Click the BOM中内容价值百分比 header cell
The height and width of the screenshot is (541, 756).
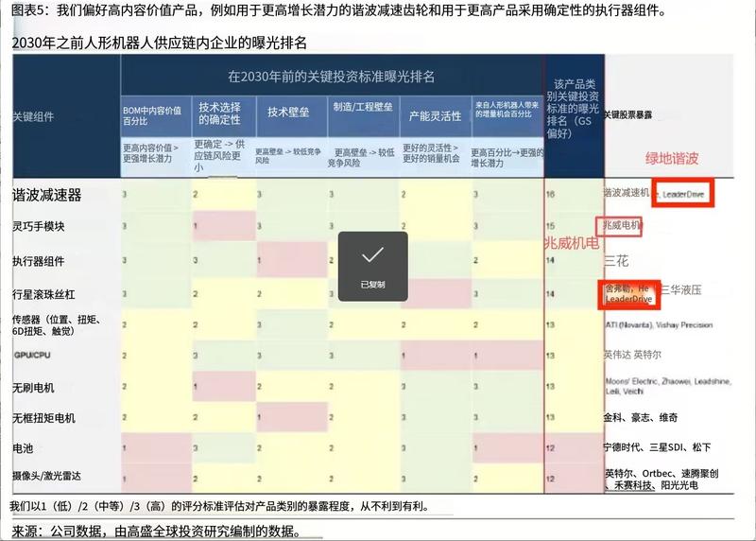pos(152,115)
